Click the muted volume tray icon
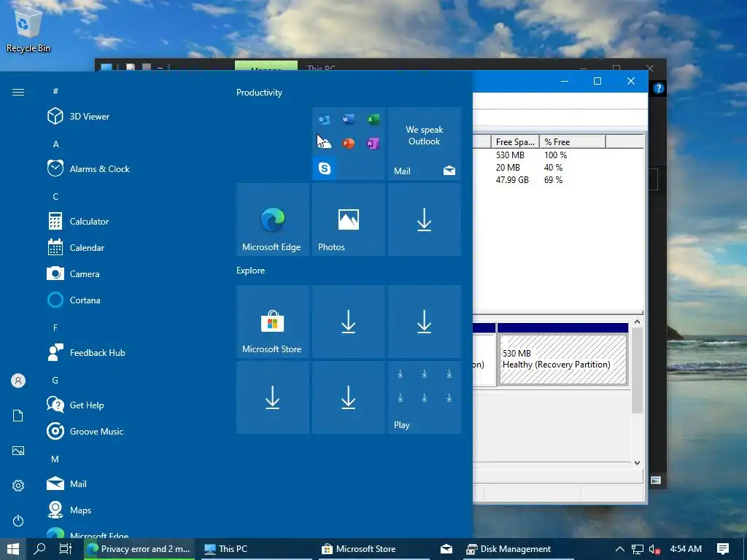 [x=654, y=549]
